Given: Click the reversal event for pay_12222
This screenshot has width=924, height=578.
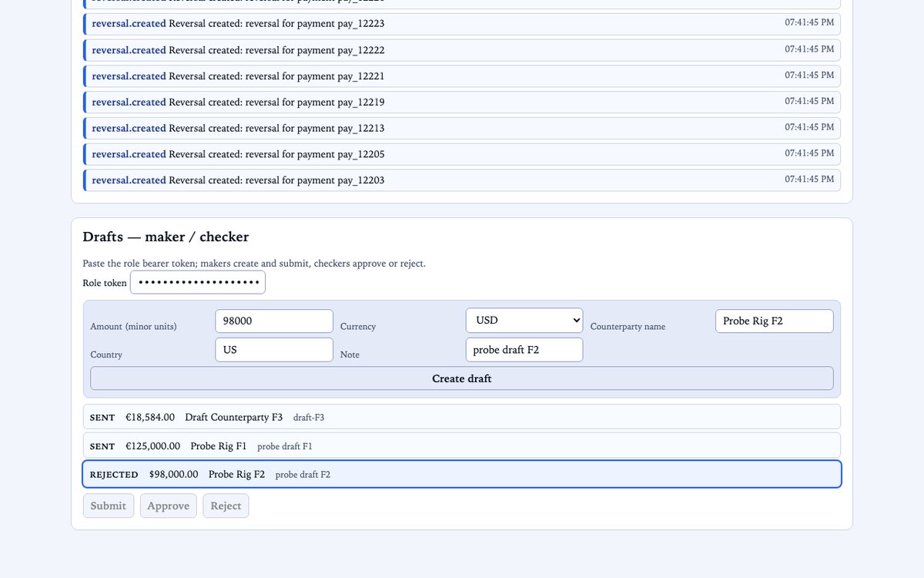Looking at the screenshot, I should (x=462, y=49).
